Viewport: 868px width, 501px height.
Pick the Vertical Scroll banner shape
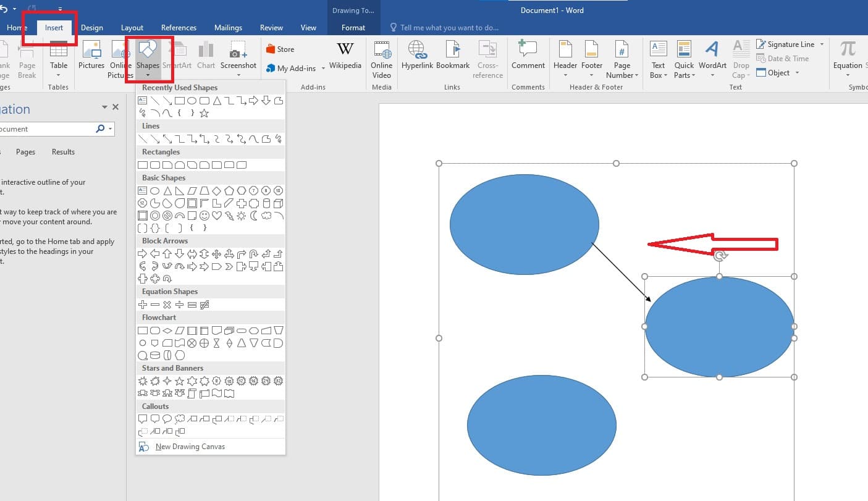coord(192,394)
